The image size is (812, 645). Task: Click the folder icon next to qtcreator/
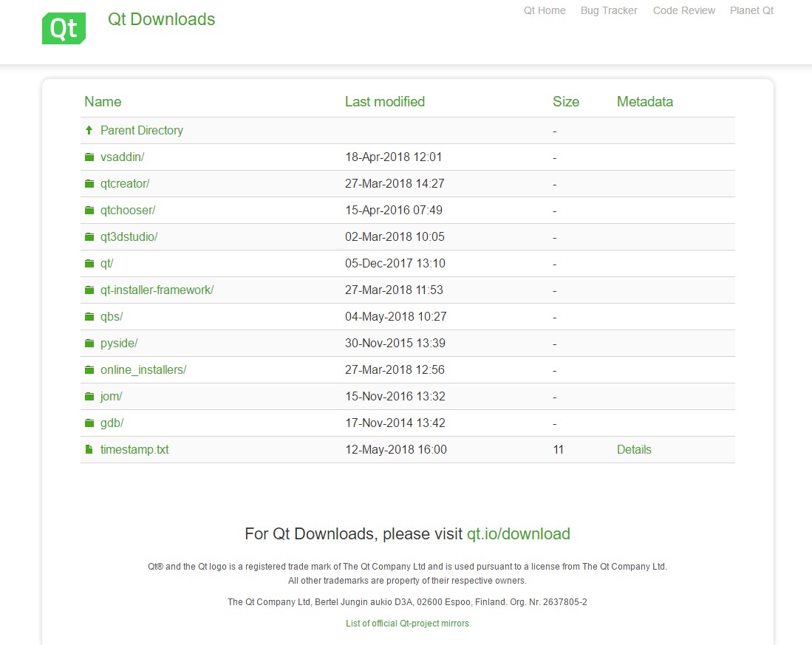pyautogui.click(x=89, y=183)
